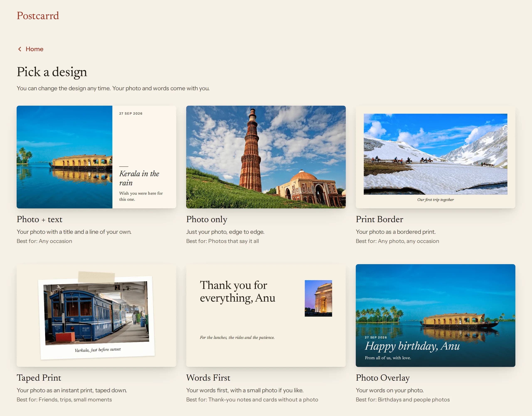Click 'Your photo with a title and a line of your own.'
The height and width of the screenshot is (416, 532).
click(74, 232)
